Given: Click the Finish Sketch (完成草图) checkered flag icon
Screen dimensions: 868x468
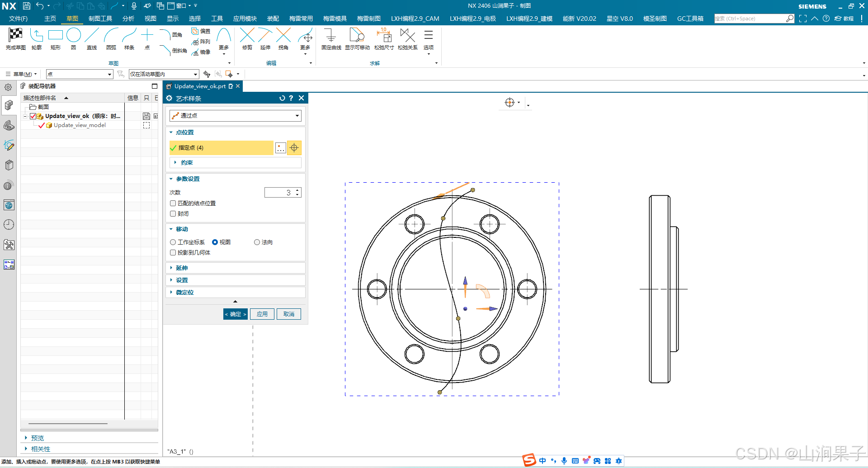Looking at the screenshot, I should click(x=16, y=35).
